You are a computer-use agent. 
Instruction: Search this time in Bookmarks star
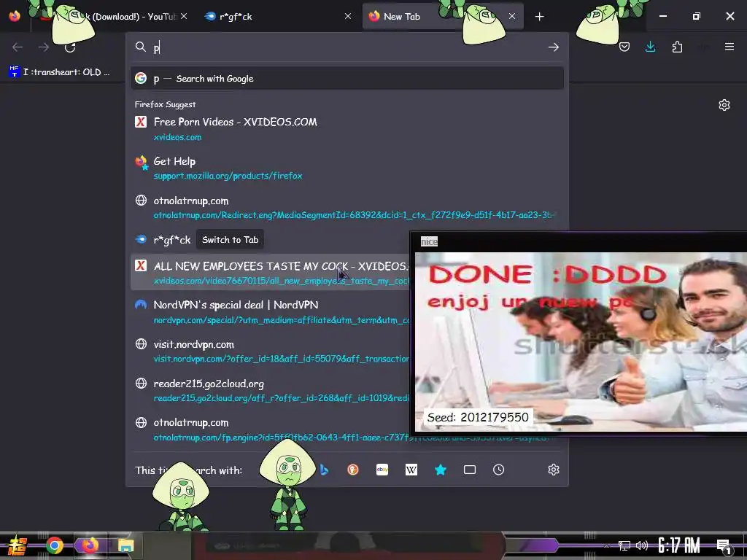tap(441, 470)
